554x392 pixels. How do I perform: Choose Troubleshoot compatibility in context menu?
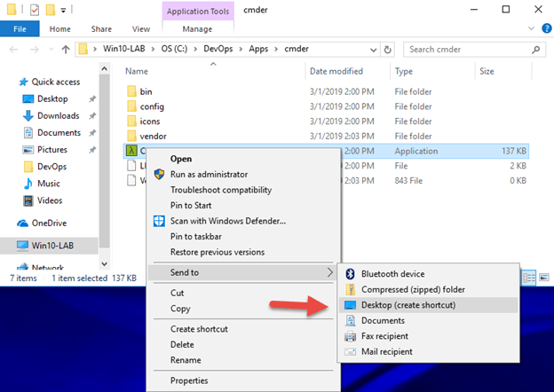[x=221, y=190]
